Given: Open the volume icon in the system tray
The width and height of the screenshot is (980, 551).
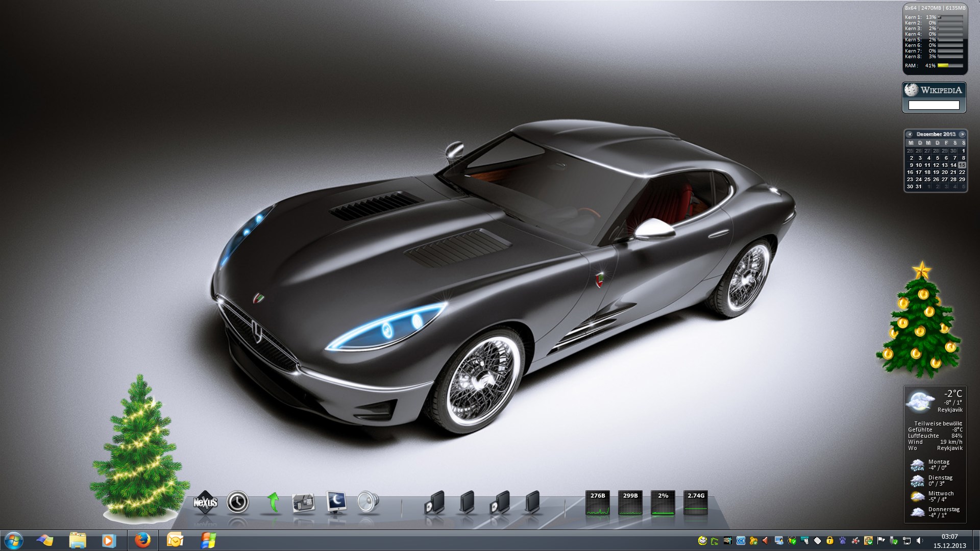Looking at the screenshot, I should point(919,540).
